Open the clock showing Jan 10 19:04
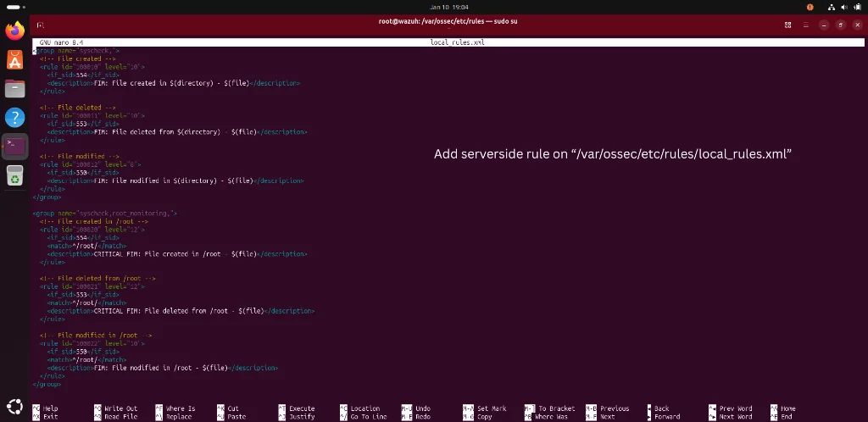The image size is (868, 422). coord(449,7)
